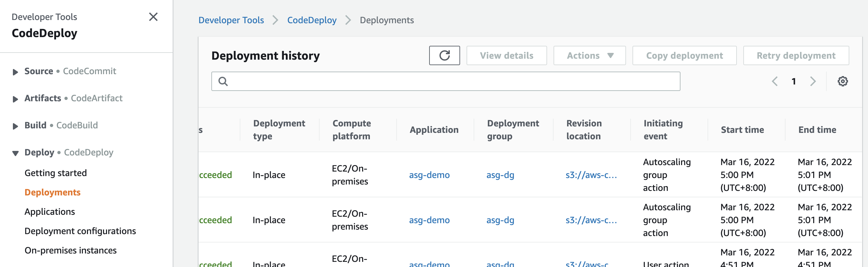
Task: Click the Deployment type column header
Action: (279, 130)
